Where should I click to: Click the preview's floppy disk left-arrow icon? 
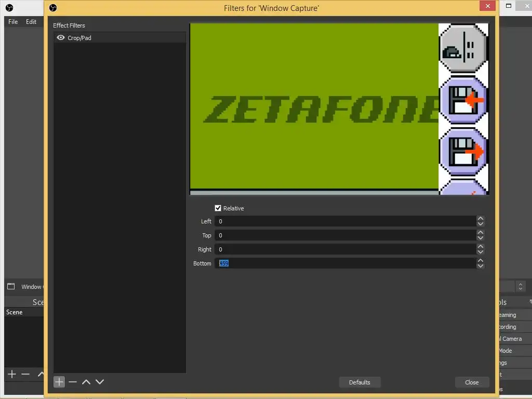463,101
